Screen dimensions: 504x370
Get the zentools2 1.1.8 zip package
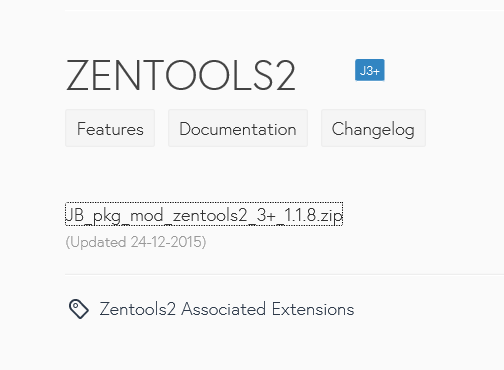coord(204,214)
